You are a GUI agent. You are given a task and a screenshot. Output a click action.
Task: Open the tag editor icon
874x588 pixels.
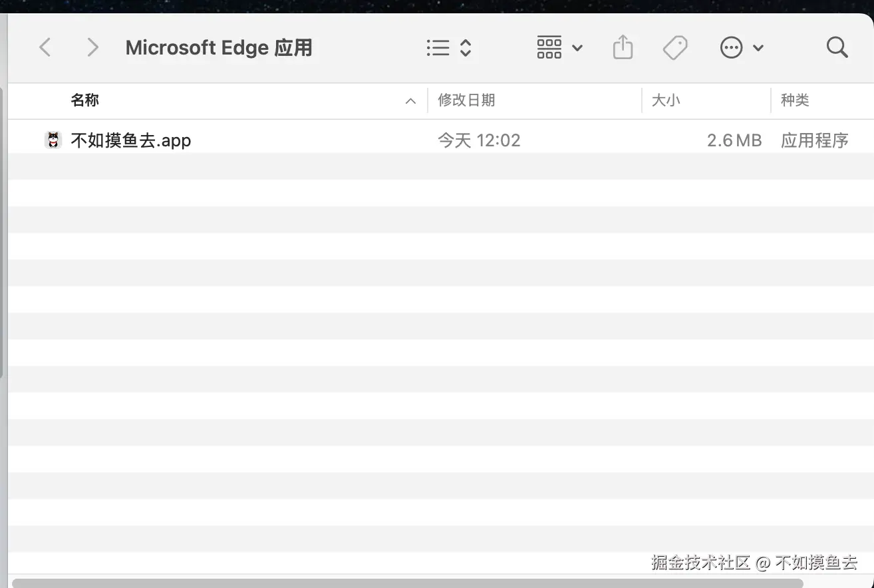675,48
